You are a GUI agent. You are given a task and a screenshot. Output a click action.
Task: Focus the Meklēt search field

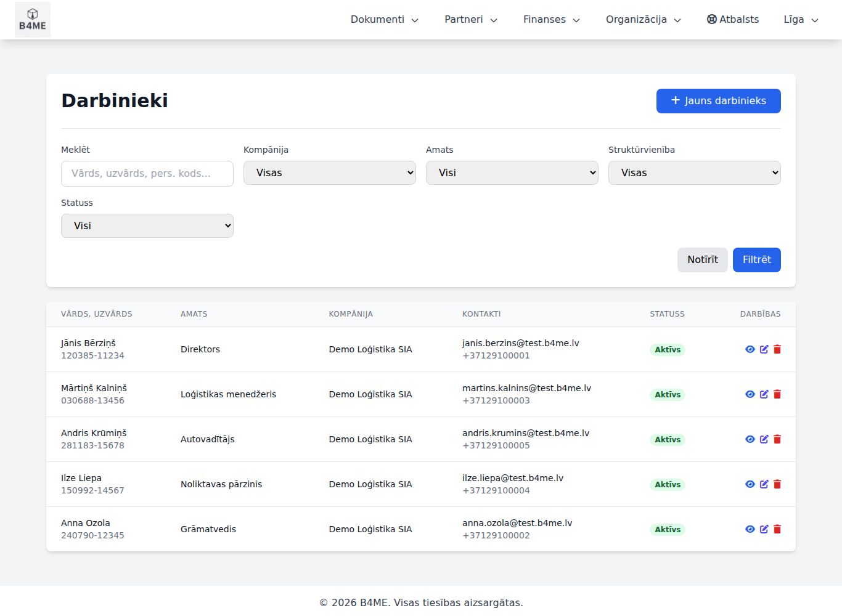(147, 174)
